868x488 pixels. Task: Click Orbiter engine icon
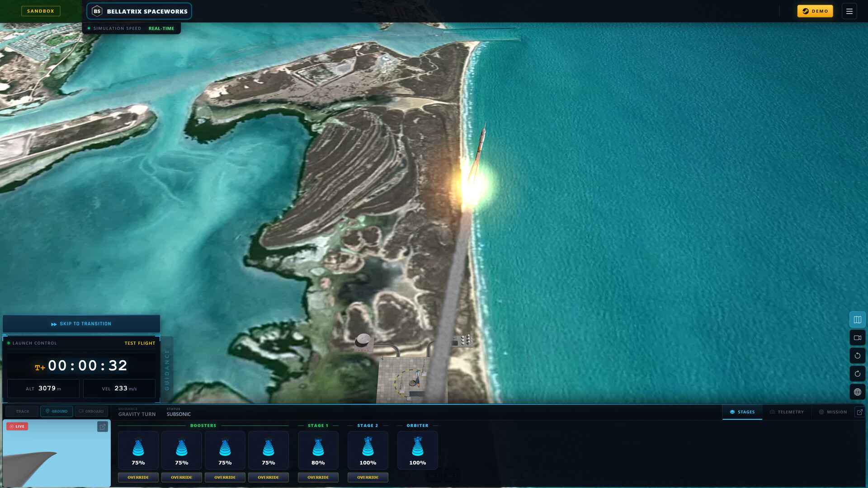coord(418,446)
